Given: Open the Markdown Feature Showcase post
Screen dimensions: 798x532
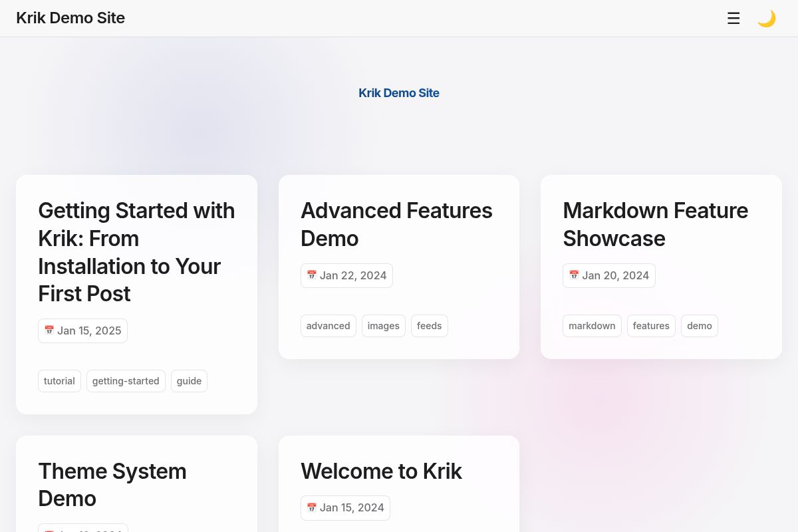Looking at the screenshot, I should (x=656, y=224).
